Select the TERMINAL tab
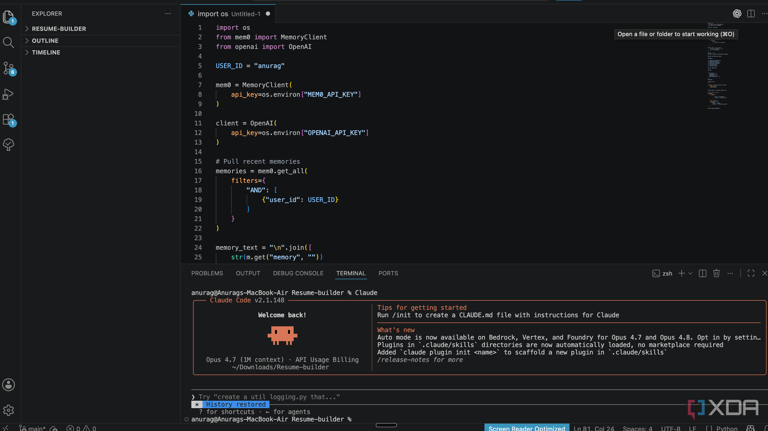768x431 pixels. [351, 273]
